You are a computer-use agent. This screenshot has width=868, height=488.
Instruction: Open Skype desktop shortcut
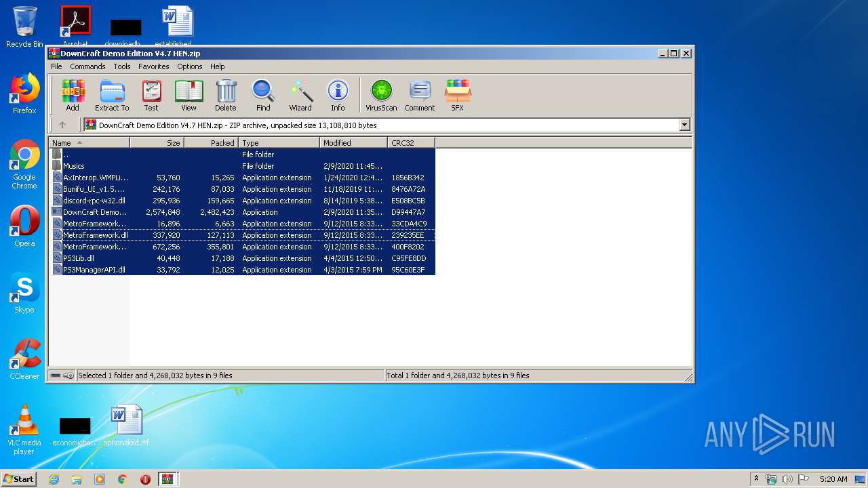click(x=24, y=293)
